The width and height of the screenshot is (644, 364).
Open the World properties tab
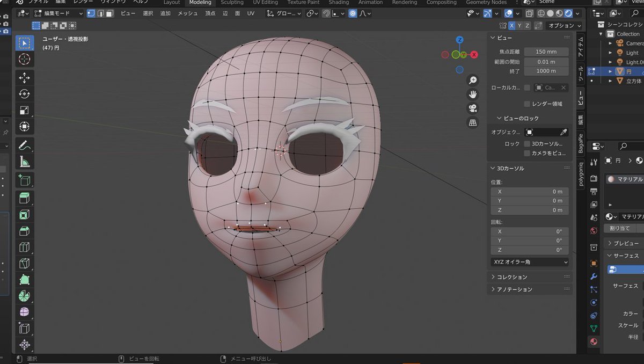click(594, 231)
